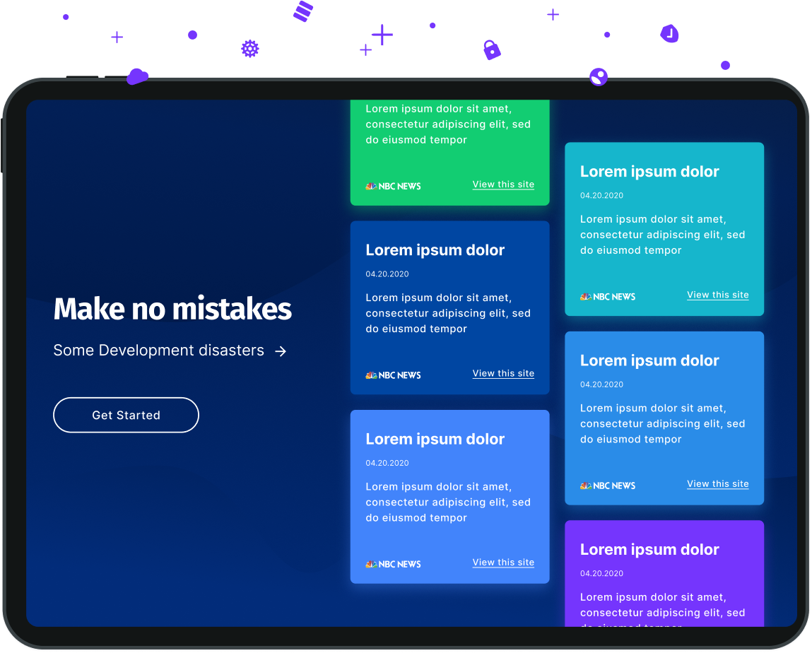The height and width of the screenshot is (653, 812).
Task: Click the 04.20.2020 date on the purple card
Action: pyautogui.click(x=601, y=573)
